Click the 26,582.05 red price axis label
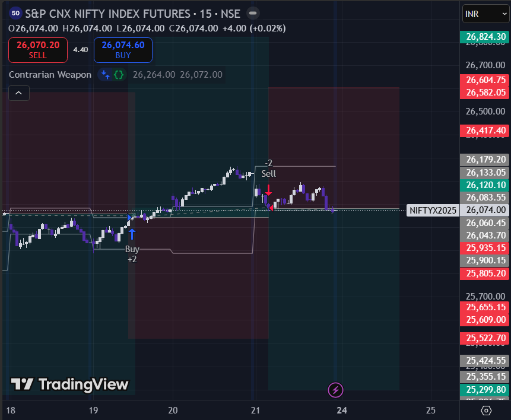This screenshot has height=420, width=511. tap(485, 93)
